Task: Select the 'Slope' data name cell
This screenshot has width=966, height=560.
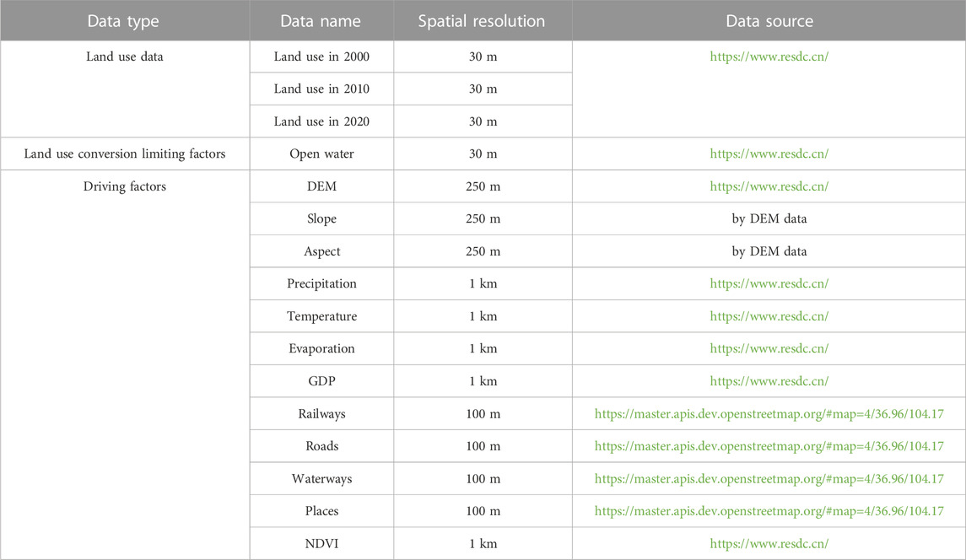Action: point(321,218)
